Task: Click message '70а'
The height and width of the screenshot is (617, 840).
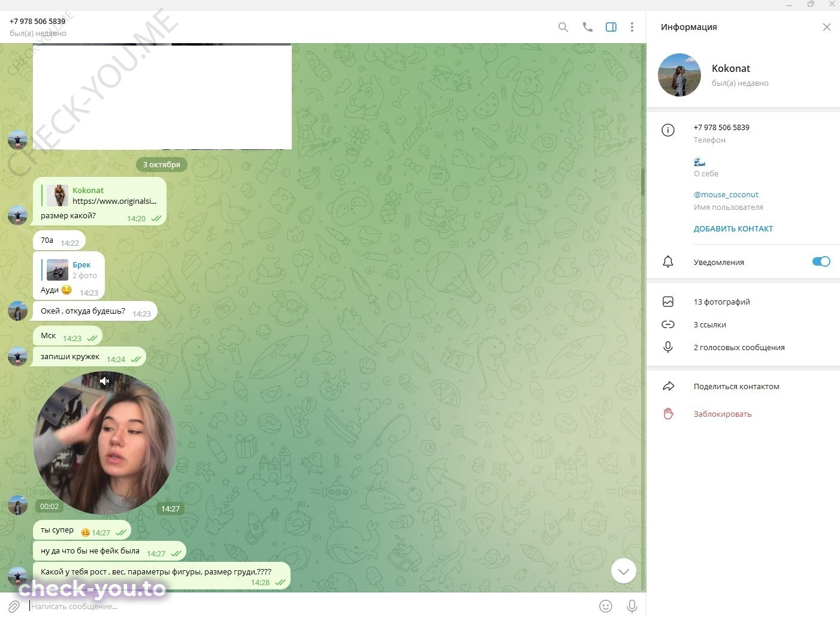Action: 59,240
